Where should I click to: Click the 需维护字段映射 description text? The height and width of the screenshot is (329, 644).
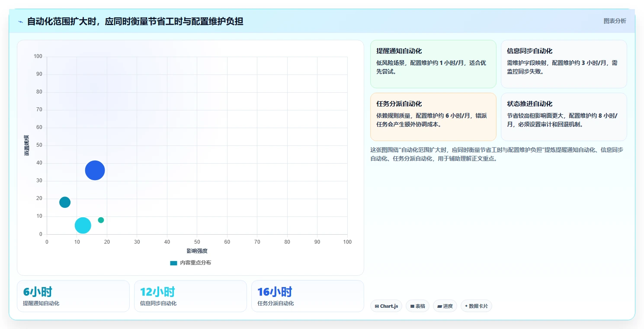pyautogui.click(x=562, y=67)
